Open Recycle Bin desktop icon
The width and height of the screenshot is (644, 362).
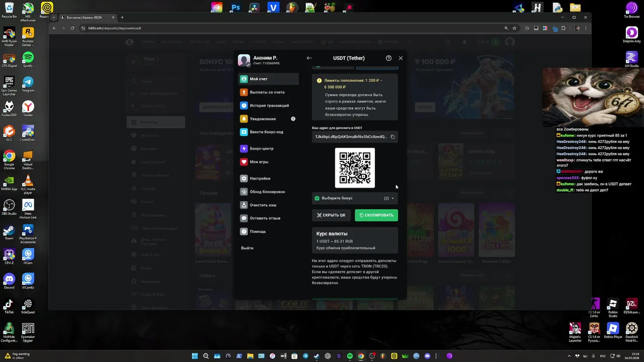tap(9, 11)
